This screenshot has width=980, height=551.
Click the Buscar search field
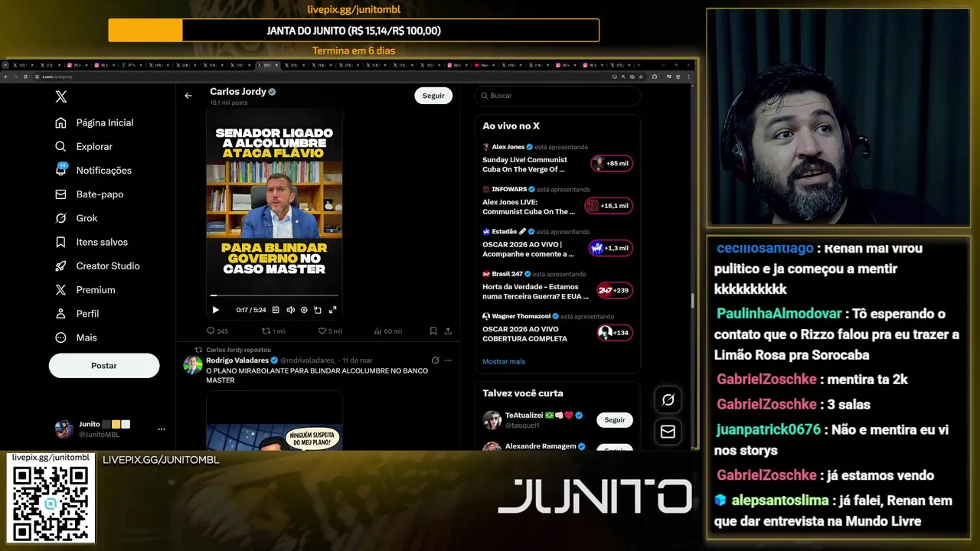point(557,96)
